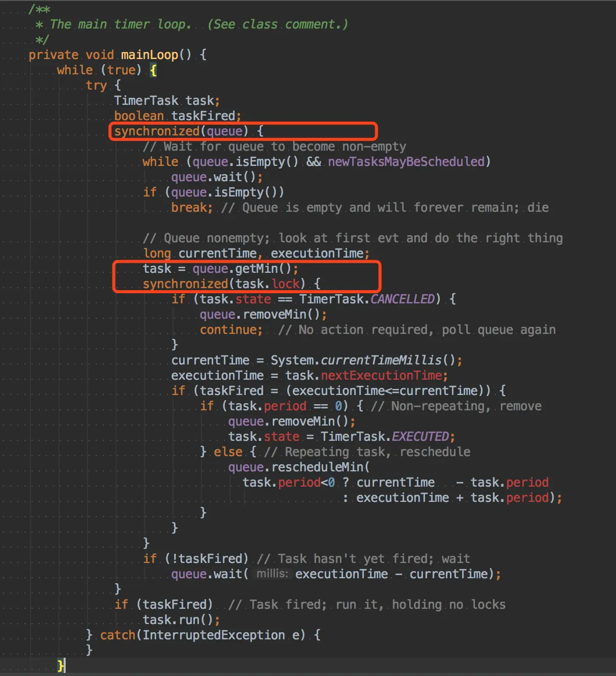Click the "if (queue.isEmpty())" line
This screenshot has height=676, width=616.
click(213, 192)
